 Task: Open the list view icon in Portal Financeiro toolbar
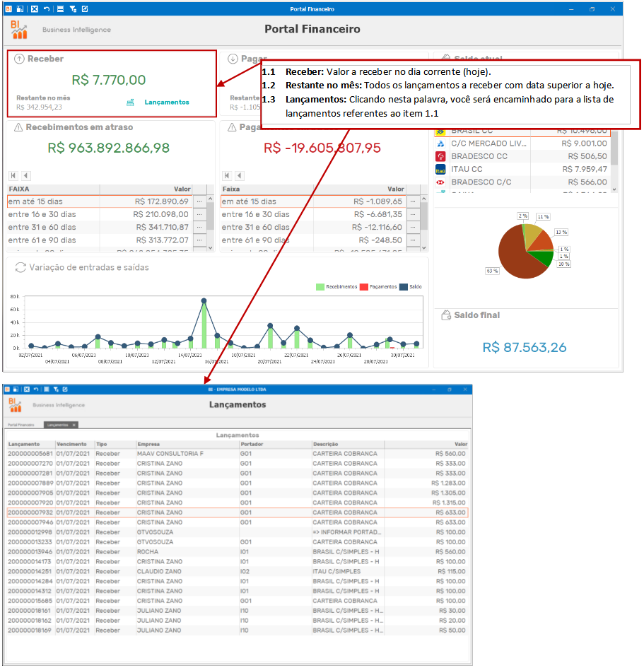click(x=61, y=8)
